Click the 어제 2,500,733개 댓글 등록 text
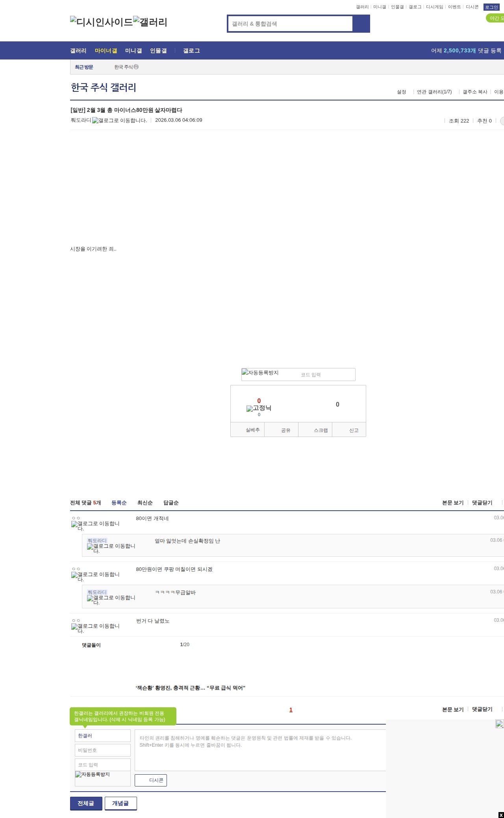This screenshot has height=818, width=504. pos(466,50)
